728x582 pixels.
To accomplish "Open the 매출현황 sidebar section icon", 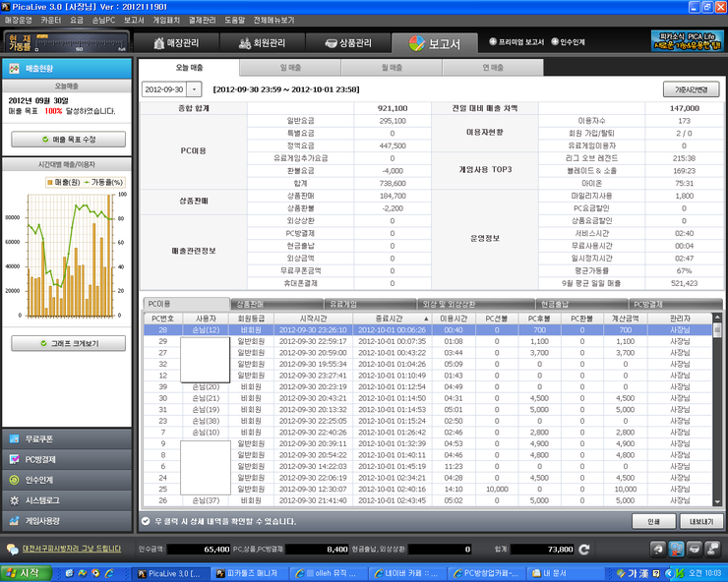I will (x=14, y=68).
